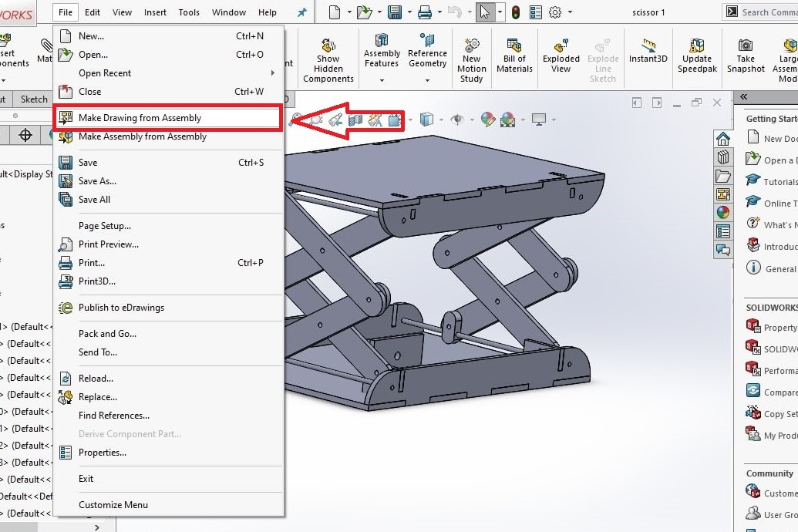The image size is (798, 532).
Task: Open the Tools menu
Action: [189, 12]
